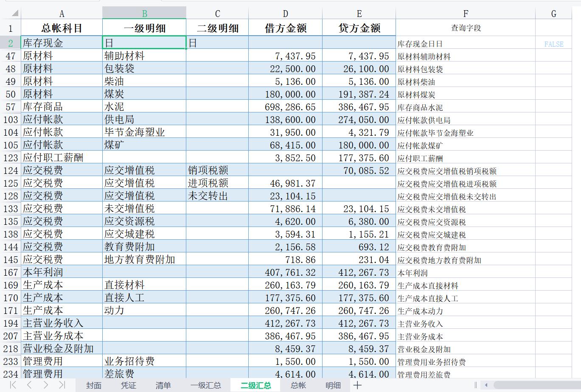Open the 明细 sheet tab
581x392 pixels.
coord(333,385)
